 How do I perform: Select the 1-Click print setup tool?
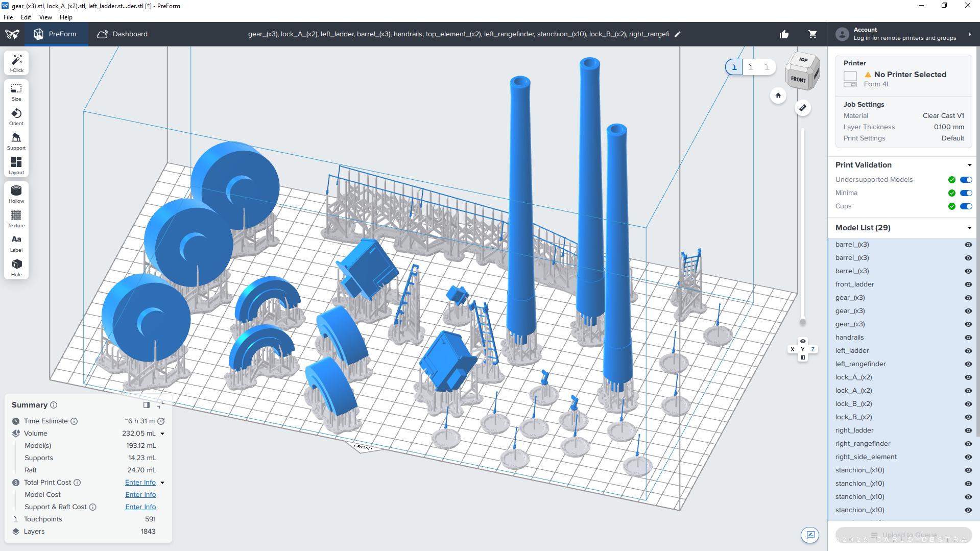click(16, 63)
